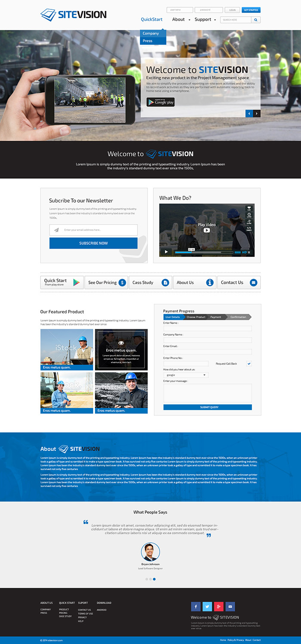Click the document icon in Cass Study
This screenshot has width=301, height=644.
pyautogui.click(x=165, y=283)
